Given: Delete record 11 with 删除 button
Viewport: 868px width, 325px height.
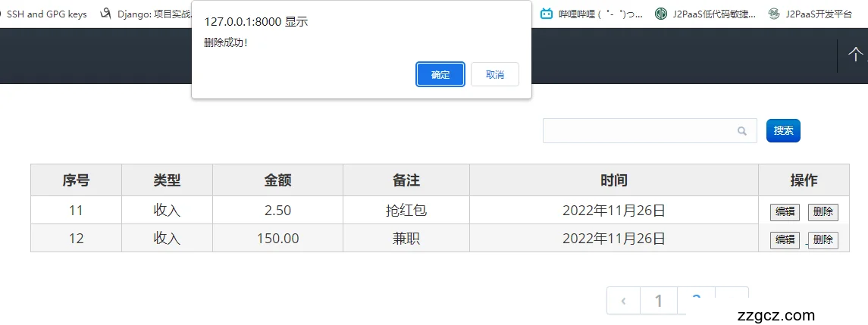Looking at the screenshot, I should pyautogui.click(x=823, y=212).
